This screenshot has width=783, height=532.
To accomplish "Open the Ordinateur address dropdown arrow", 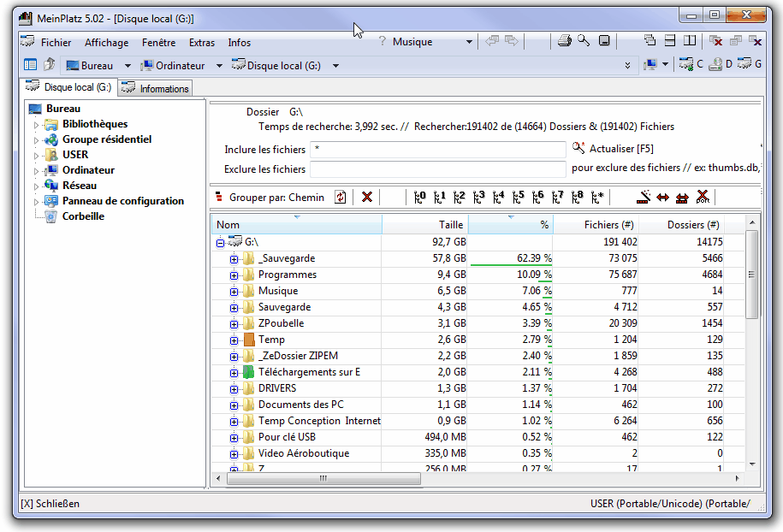I will [x=219, y=66].
